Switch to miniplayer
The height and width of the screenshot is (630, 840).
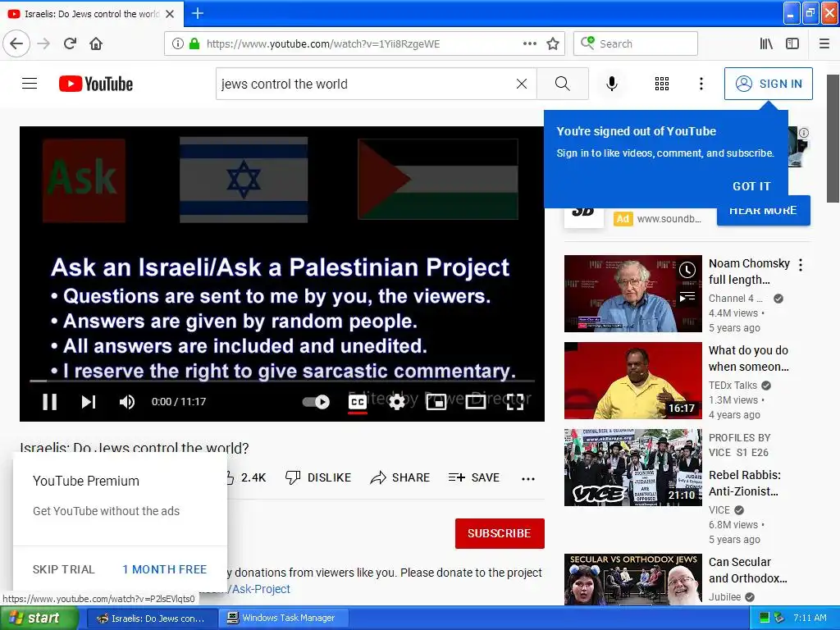436,402
